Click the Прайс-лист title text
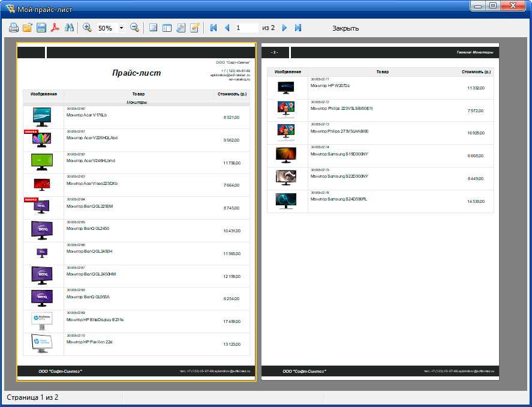Screen dimensions: 532x407 136,73
